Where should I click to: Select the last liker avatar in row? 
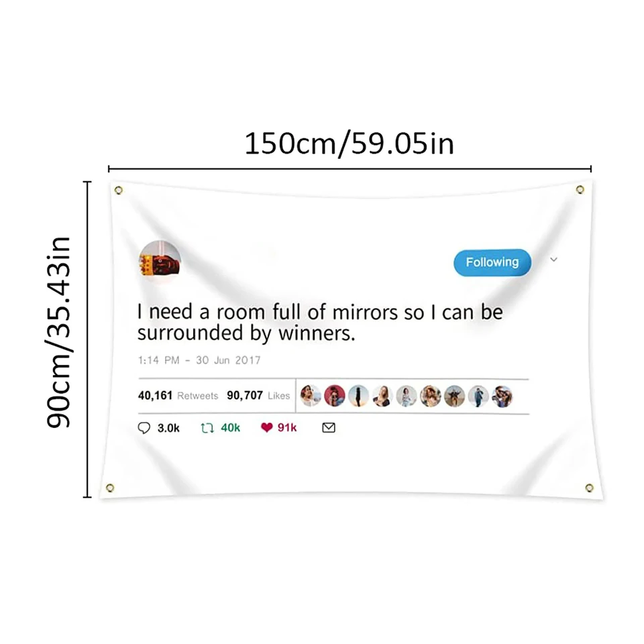502,396
